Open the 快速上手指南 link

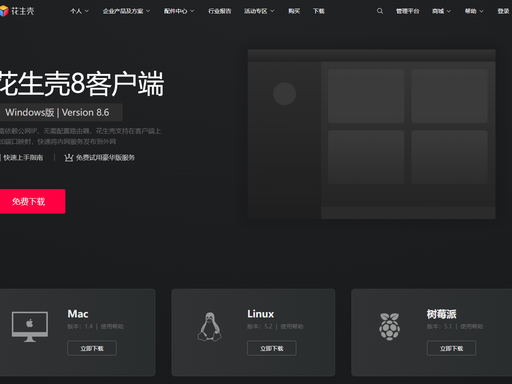coord(23,158)
